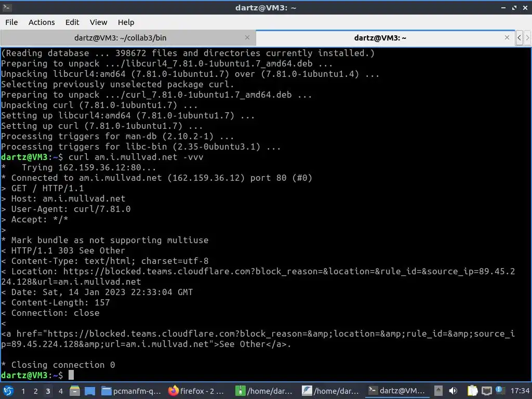The height and width of the screenshot is (399, 532).
Task: Switch to virtual desktop 3
Action: pos(48,391)
